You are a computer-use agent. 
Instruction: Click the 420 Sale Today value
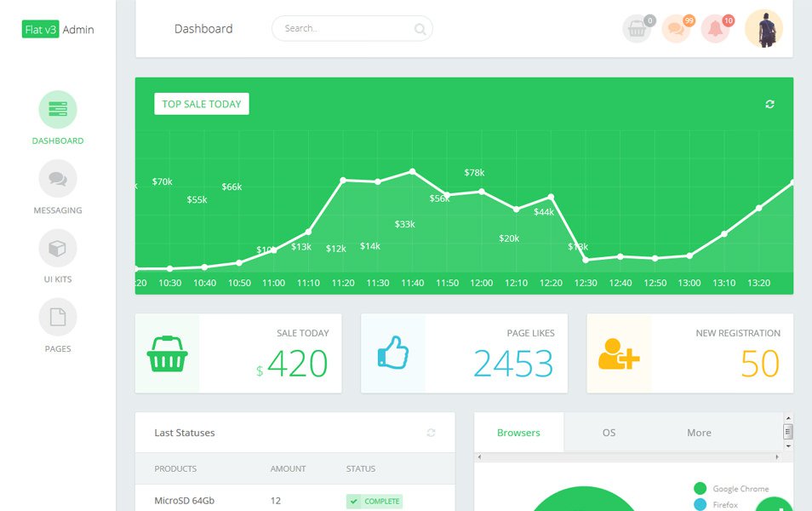[x=298, y=364]
